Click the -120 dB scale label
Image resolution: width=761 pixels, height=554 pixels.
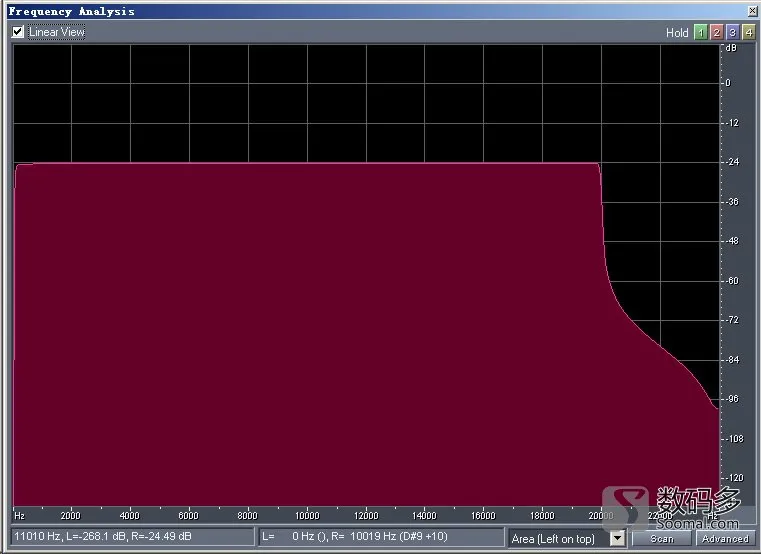click(734, 478)
